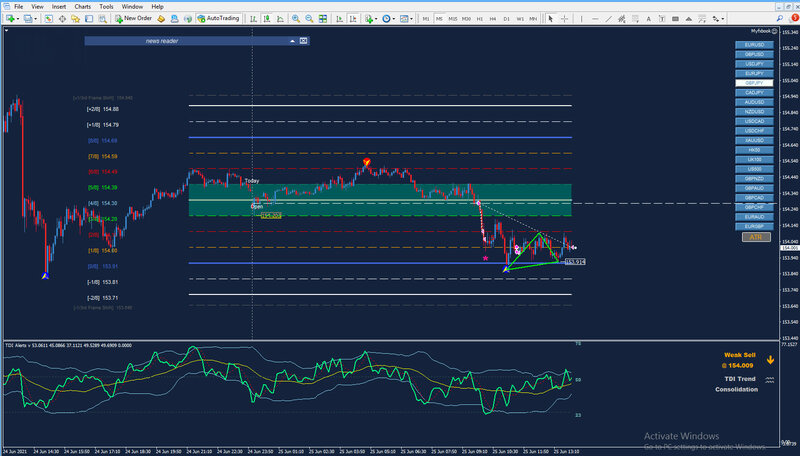Select the Fibonacci retracement tool
Image resolution: width=800 pixels, height=456 pixels.
tap(635, 19)
